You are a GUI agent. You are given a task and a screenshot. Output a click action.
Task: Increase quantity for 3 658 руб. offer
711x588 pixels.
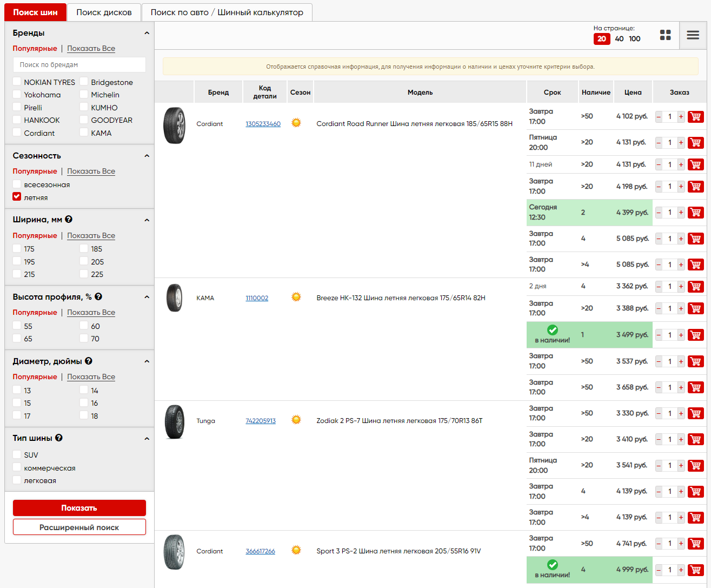click(681, 387)
